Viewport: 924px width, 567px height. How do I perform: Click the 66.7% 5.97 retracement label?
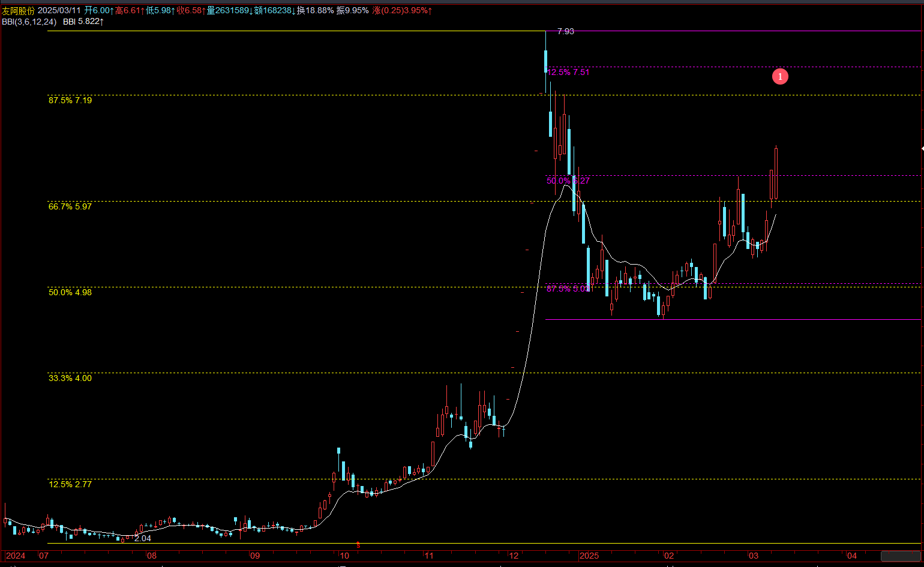pos(70,206)
